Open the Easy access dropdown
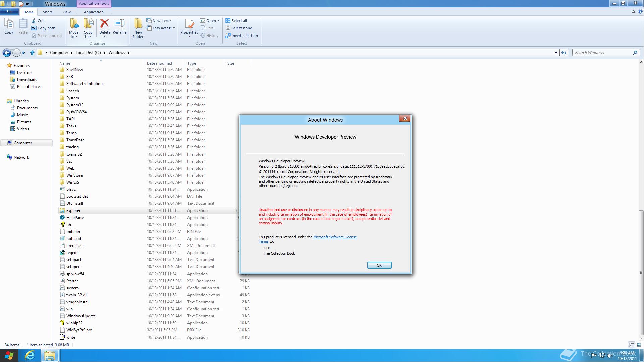644x362 pixels. click(161, 28)
